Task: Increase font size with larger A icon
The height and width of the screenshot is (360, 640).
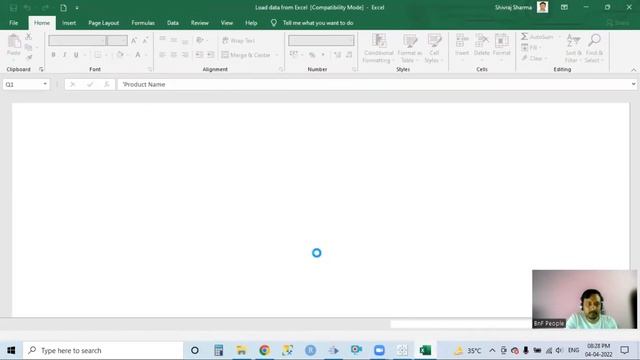Action: 134,40
